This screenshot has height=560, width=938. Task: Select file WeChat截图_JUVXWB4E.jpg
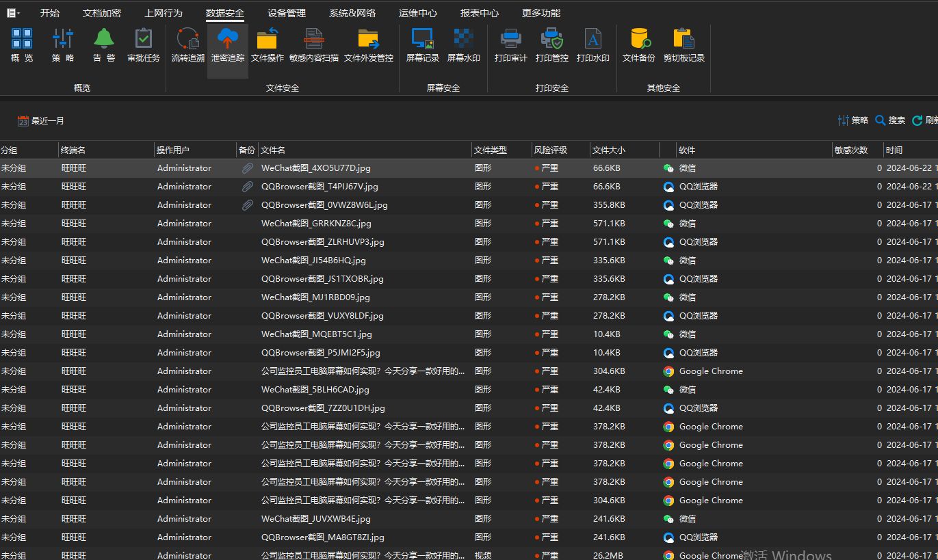(316, 519)
